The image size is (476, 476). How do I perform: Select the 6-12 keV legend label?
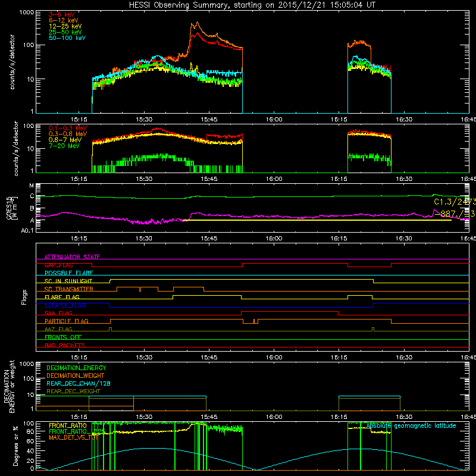pyautogui.click(x=63, y=20)
